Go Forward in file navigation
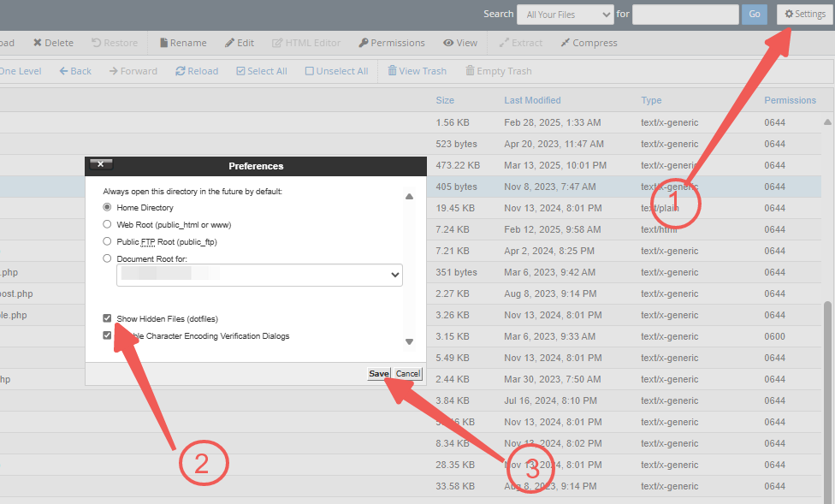The image size is (835, 504). click(x=133, y=71)
